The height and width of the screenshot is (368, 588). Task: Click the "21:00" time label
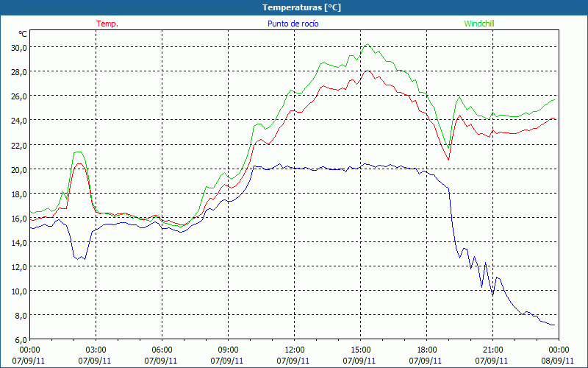492,350
